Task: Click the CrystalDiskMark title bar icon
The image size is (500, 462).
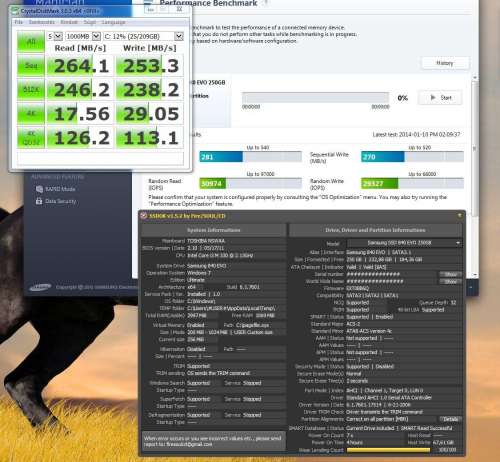Action: click(x=15, y=11)
